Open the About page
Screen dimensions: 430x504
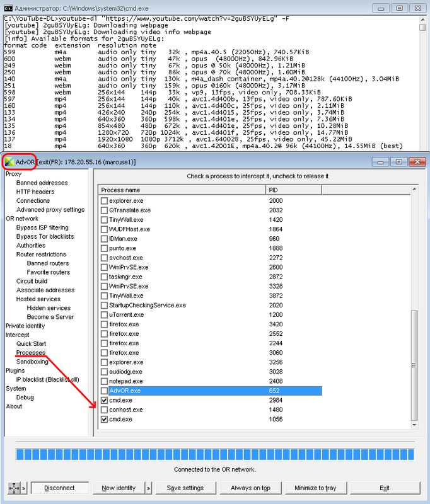pos(14,406)
